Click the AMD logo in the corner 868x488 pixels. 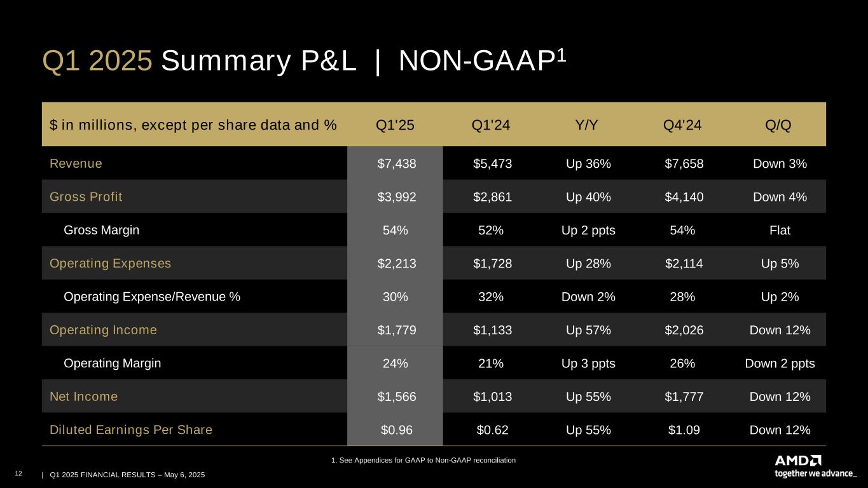(x=797, y=461)
